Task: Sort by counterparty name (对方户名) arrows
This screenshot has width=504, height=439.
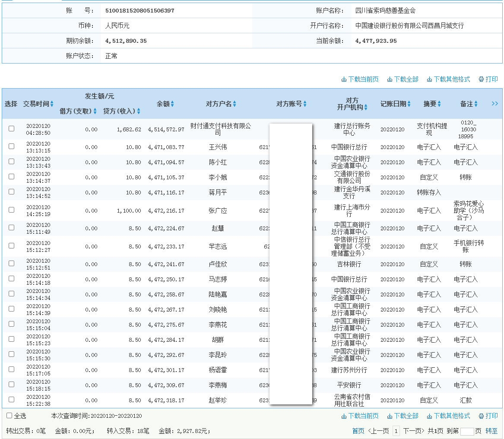Action: tap(235, 104)
